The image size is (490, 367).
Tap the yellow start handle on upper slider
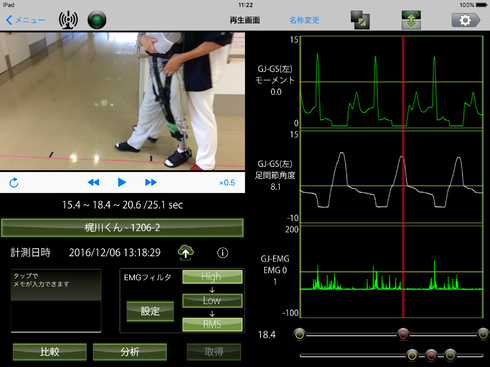(300, 334)
